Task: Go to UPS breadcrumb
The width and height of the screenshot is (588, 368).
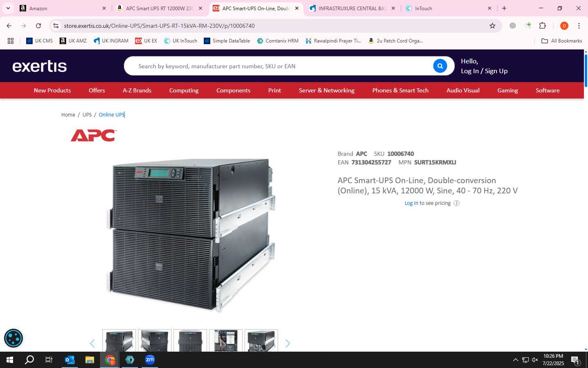Action: pos(87,115)
